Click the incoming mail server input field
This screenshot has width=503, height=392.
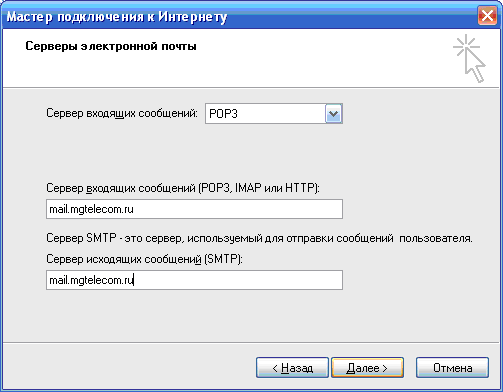pyautogui.click(x=194, y=209)
